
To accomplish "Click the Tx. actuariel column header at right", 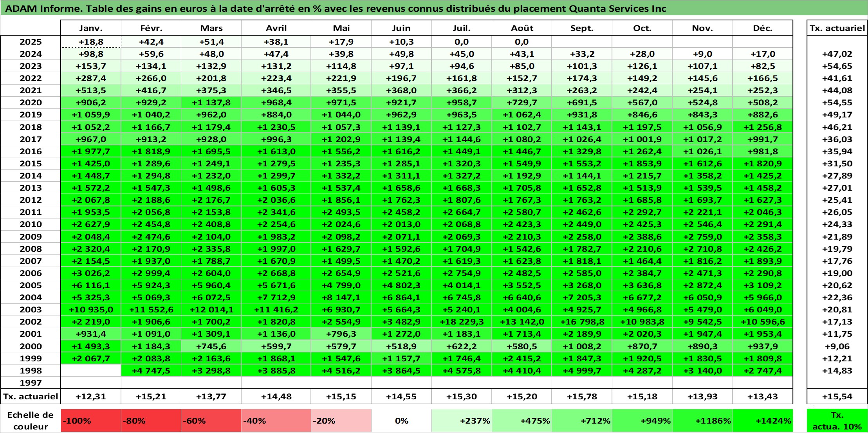I will (x=837, y=28).
